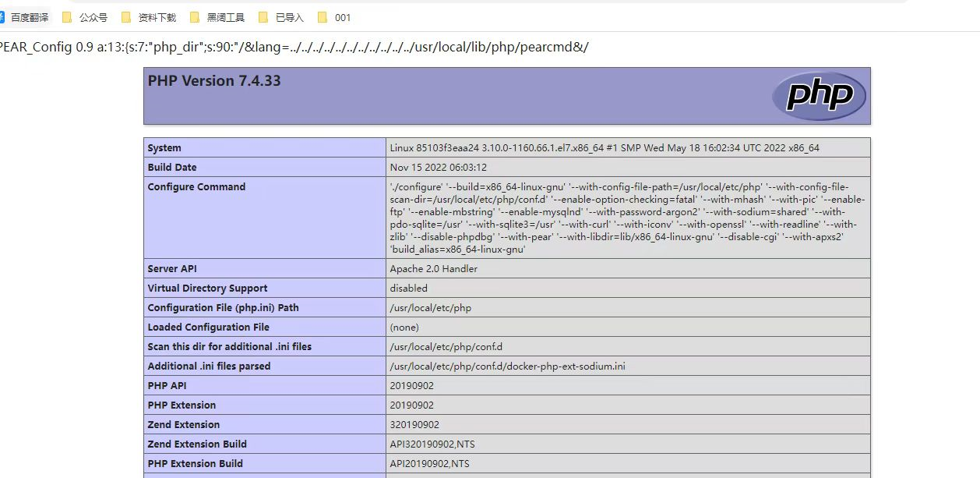Expand the 公众号 folder dropdown

point(88,16)
